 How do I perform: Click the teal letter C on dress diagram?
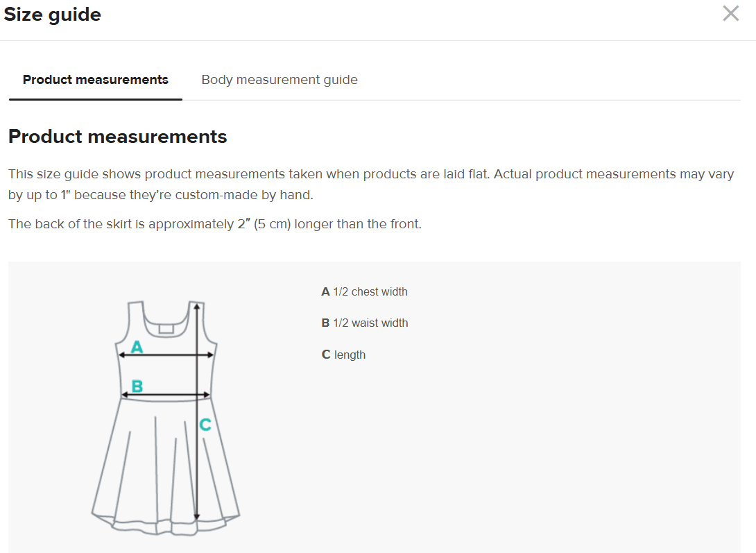point(205,425)
